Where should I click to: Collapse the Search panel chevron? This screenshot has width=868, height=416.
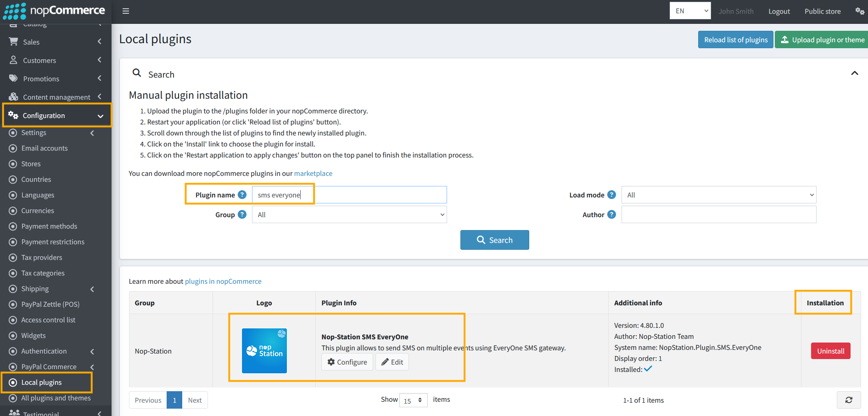pos(855,73)
